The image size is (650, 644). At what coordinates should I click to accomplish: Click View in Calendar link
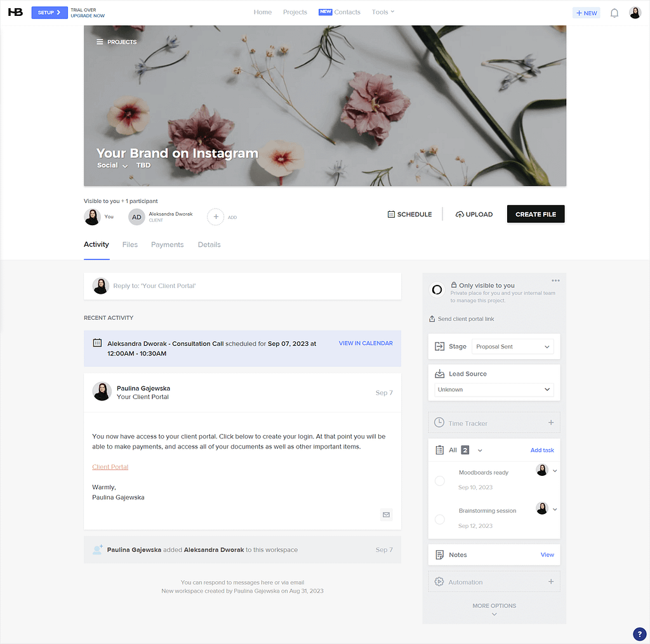coord(366,343)
